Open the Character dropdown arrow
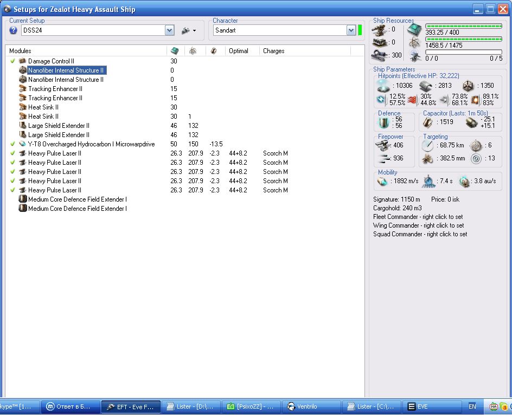The width and height of the screenshot is (512, 420). 351,30
